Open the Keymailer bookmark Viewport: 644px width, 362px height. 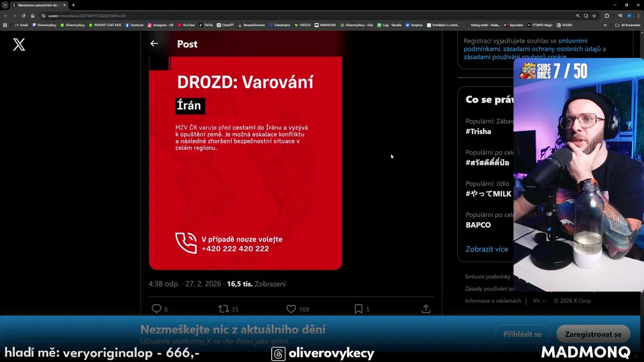point(514,25)
